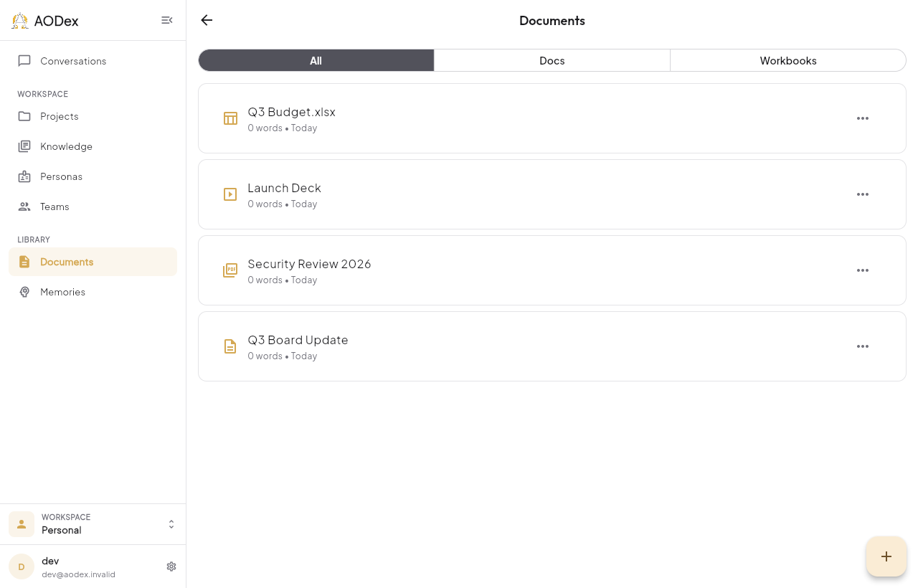Open Conversations in the sidebar
918x588 pixels.
coord(93,61)
